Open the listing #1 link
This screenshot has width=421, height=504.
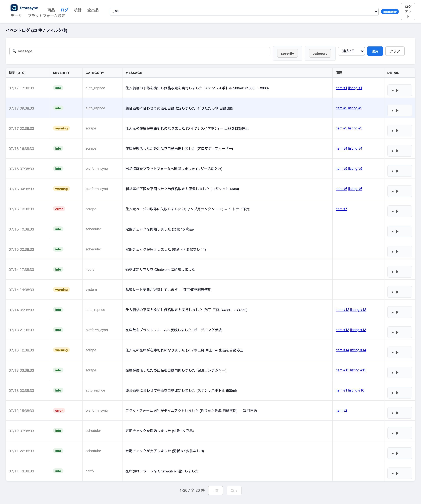(x=355, y=88)
